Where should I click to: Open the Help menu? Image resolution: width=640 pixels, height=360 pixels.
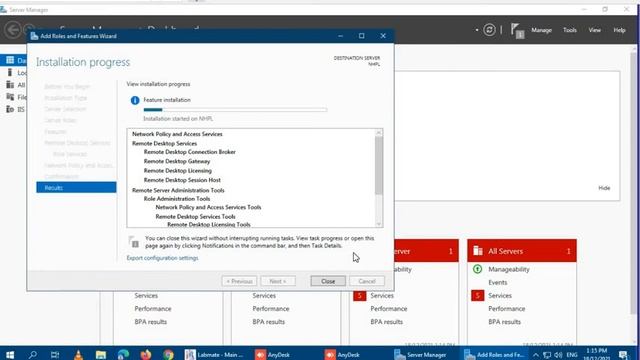point(619,30)
